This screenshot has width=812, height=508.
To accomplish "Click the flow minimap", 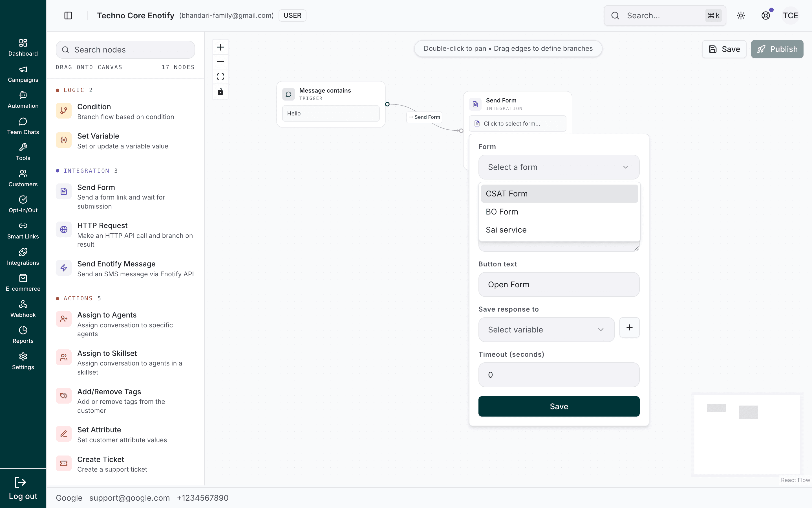I will pyautogui.click(x=747, y=434).
